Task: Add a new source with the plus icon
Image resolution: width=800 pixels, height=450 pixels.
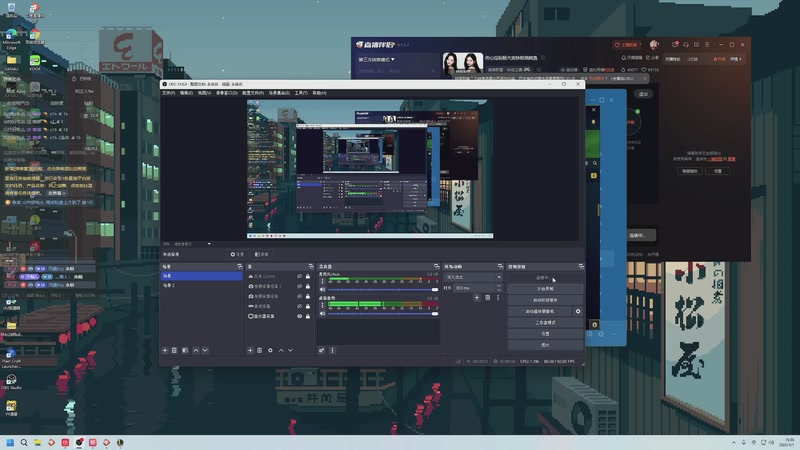Action: [250, 351]
